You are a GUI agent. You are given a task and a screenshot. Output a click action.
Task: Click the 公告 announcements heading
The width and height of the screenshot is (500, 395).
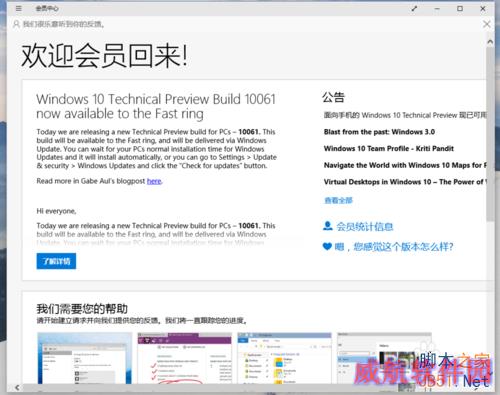[333, 97]
